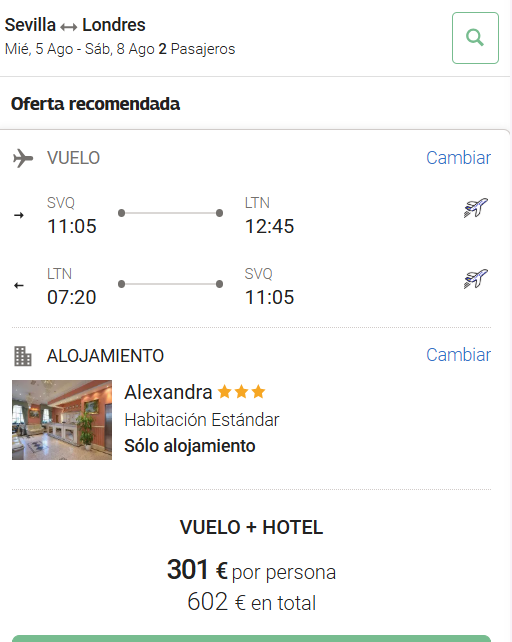Image resolution: width=512 pixels, height=642 pixels.
Task: Open the Alexandra hotel lobby thumbnail
Action: (x=62, y=420)
